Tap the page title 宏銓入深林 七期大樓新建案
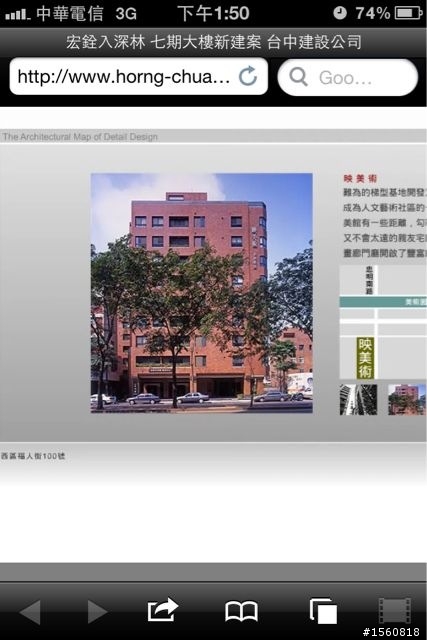Screen dimensions: 427x640 (x=163, y=42)
